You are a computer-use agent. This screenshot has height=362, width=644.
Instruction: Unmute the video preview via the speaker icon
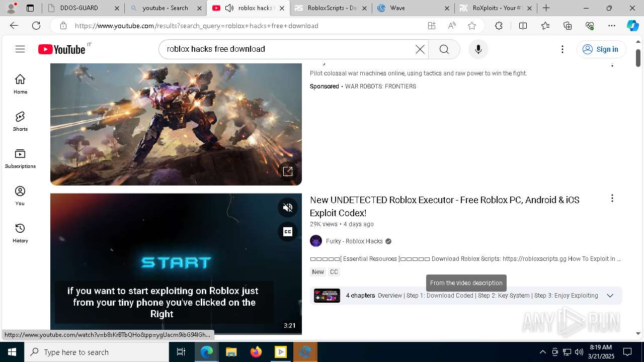coord(288,207)
